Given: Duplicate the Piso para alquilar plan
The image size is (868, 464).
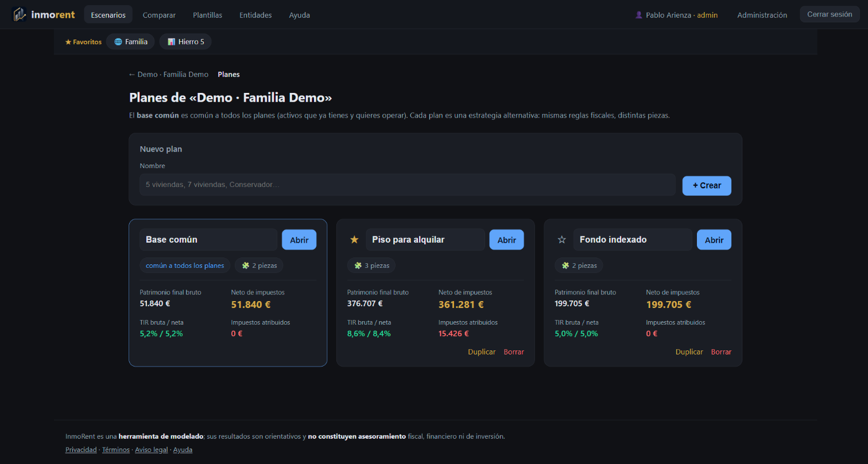Looking at the screenshot, I should [x=482, y=352].
